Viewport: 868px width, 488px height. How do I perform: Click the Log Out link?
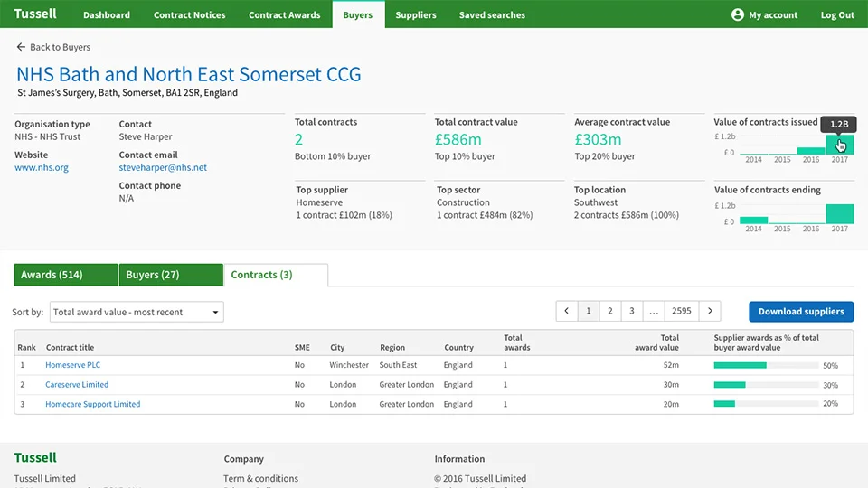(x=837, y=15)
